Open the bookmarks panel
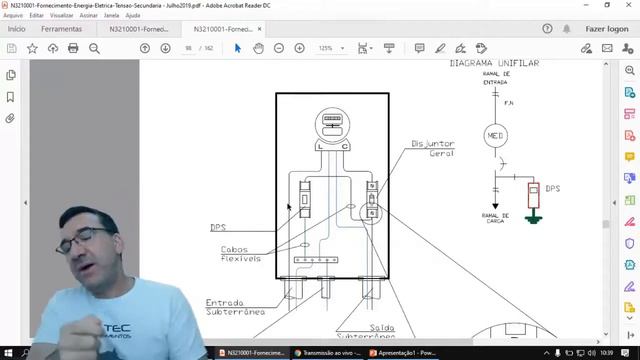 pos(11,97)
